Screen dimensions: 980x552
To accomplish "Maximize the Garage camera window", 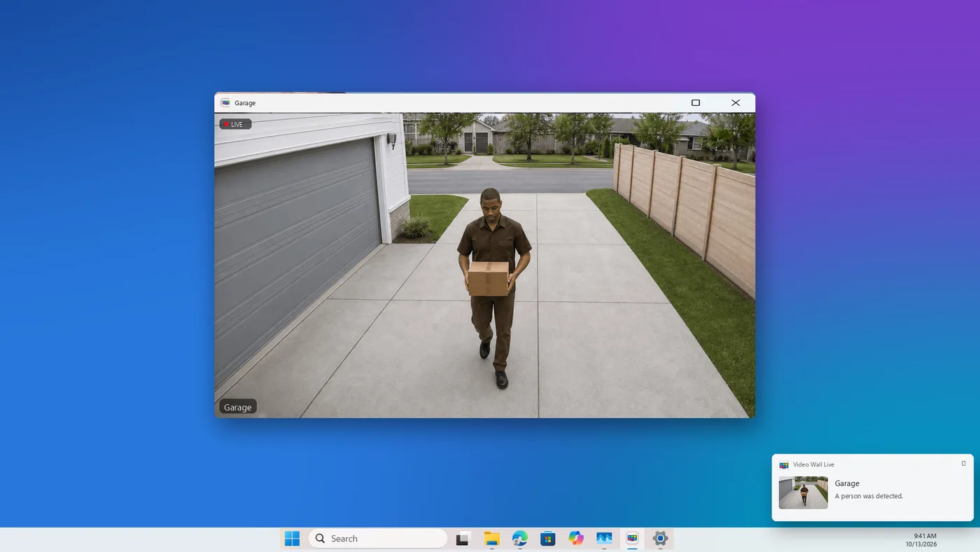I will (x=696, y=103).
